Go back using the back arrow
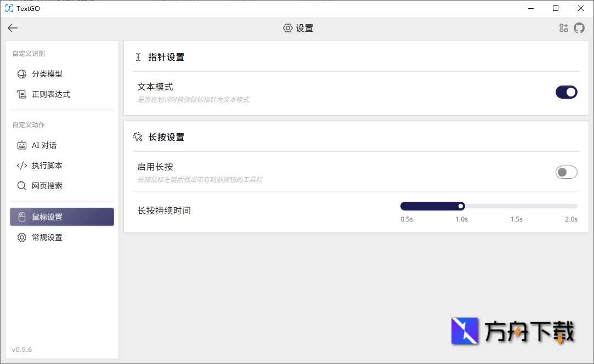This screenshot has width=594, height=364. (12, 28)
